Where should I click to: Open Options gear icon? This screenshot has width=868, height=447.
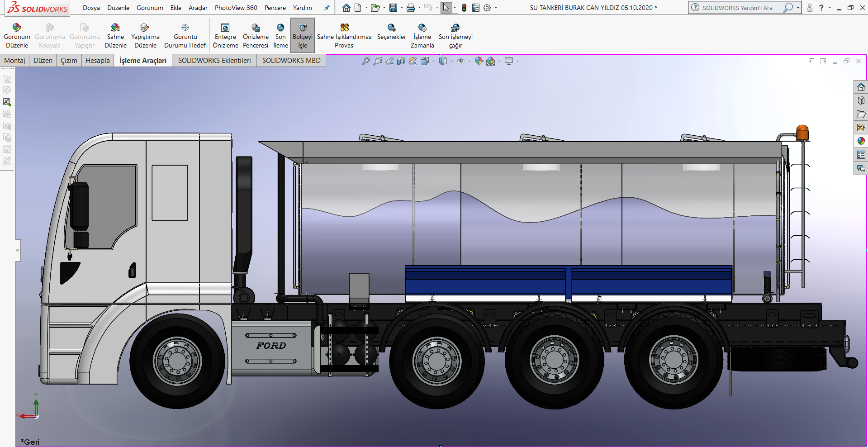[x=487, y=8]
